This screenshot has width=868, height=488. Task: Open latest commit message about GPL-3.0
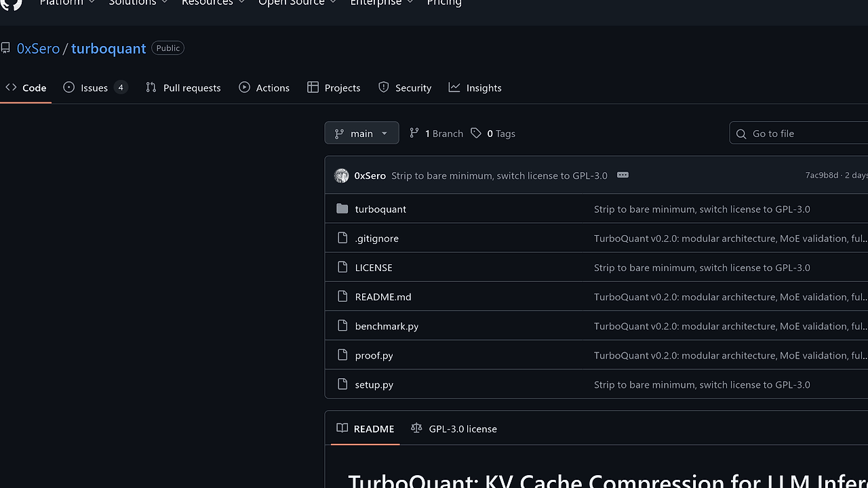tap(499, 176)
